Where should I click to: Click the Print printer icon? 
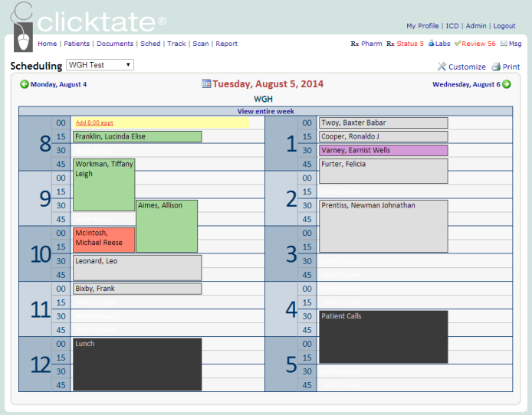[x=496, y=67]
